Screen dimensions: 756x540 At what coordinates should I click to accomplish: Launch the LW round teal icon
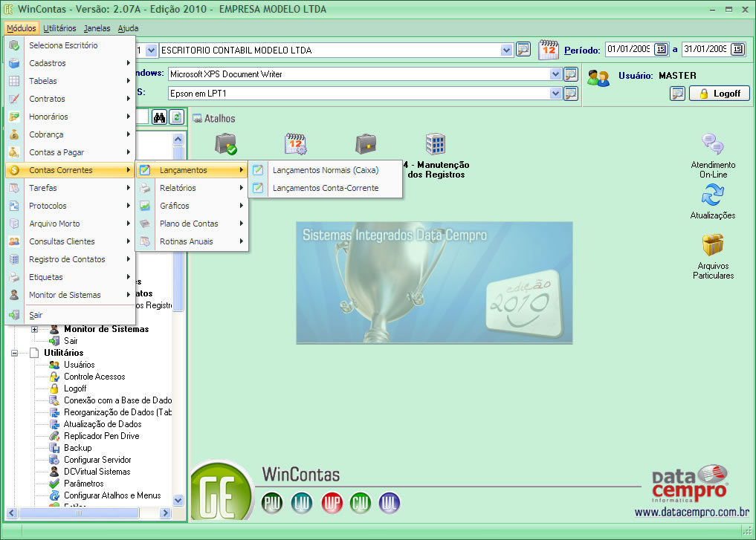point(302,504)
